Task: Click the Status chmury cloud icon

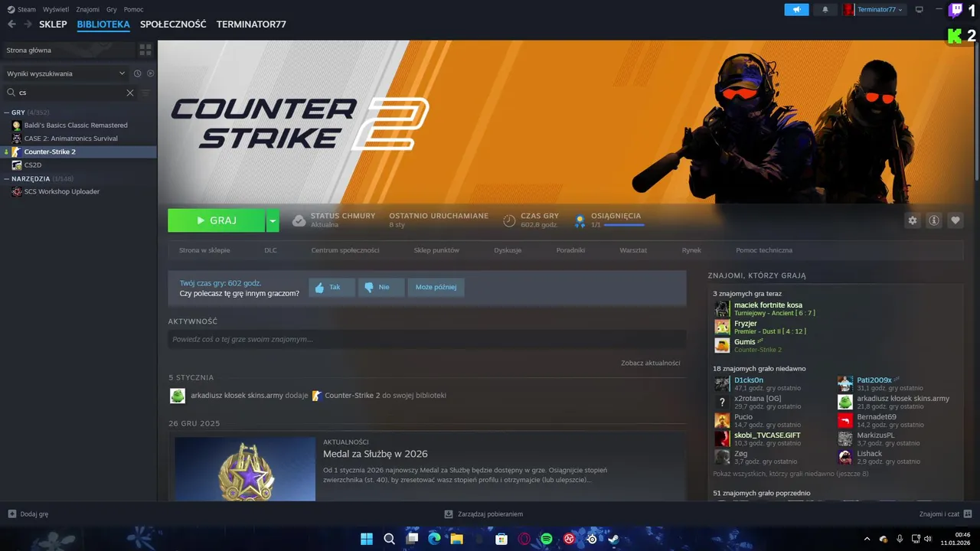Action: pos(299,220)
